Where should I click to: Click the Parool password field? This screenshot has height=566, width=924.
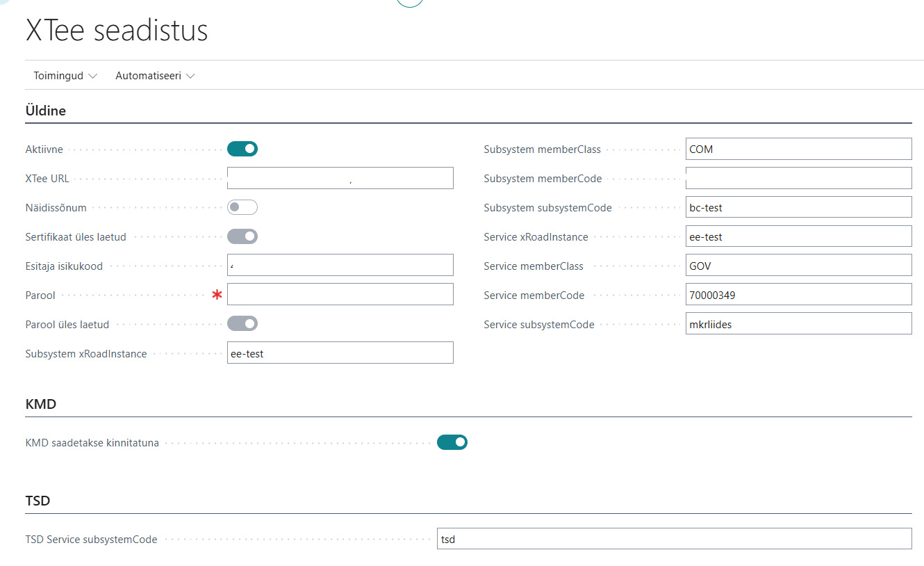coord(340,294)
